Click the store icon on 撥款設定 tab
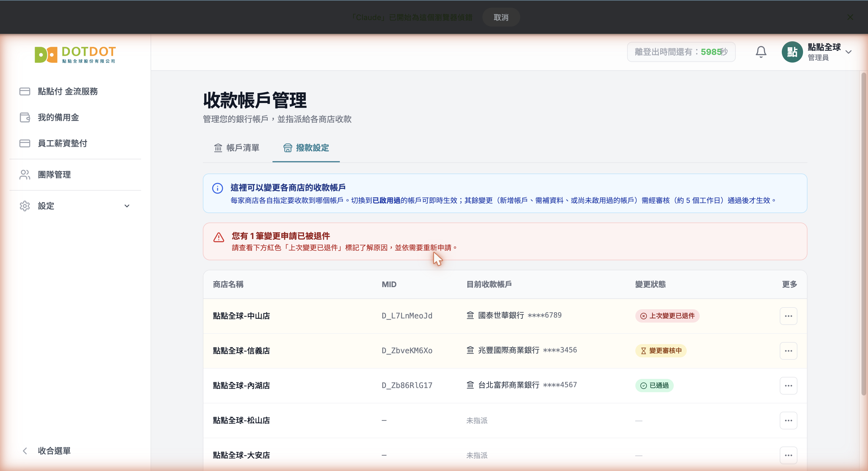The width and height of the screenshot is (868, 471). [x=288, y=148]
